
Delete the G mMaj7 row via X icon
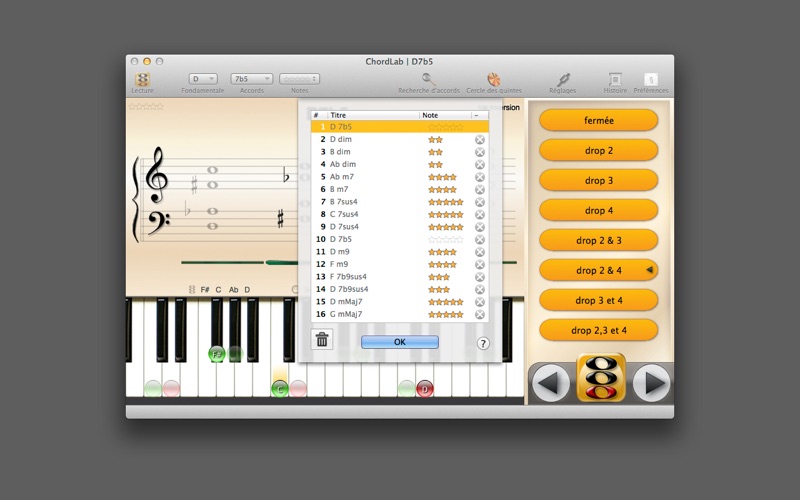tap(480, 315)
